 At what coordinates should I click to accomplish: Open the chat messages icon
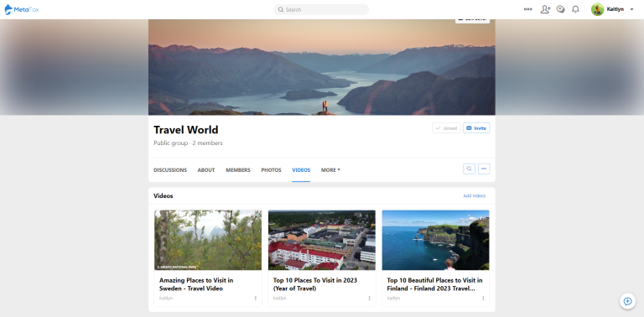pyautogui.click(x=560, y=9)
